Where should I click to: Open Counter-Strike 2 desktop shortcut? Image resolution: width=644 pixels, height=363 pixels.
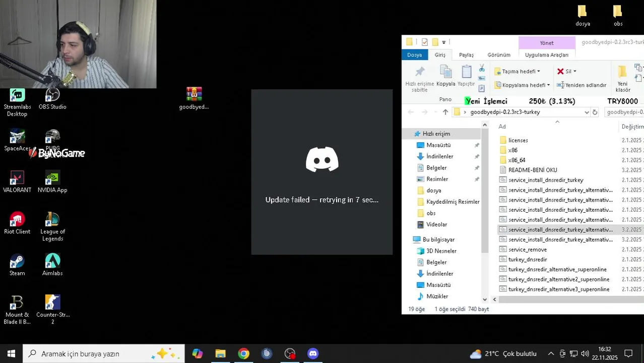click(52, 310)
